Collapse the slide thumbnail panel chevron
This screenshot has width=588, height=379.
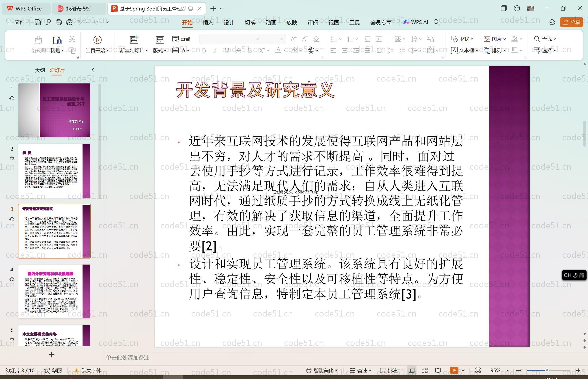click(93, 70)
